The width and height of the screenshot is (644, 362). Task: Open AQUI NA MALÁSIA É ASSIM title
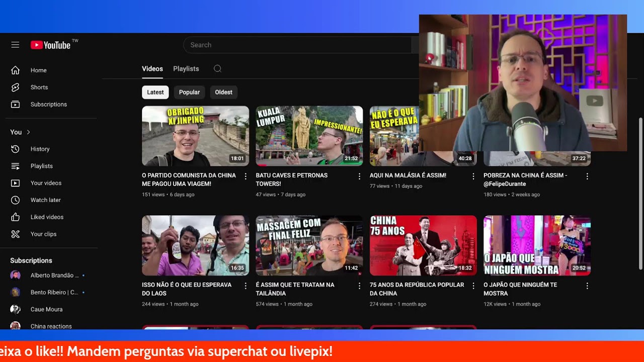(x=408, y=175)
